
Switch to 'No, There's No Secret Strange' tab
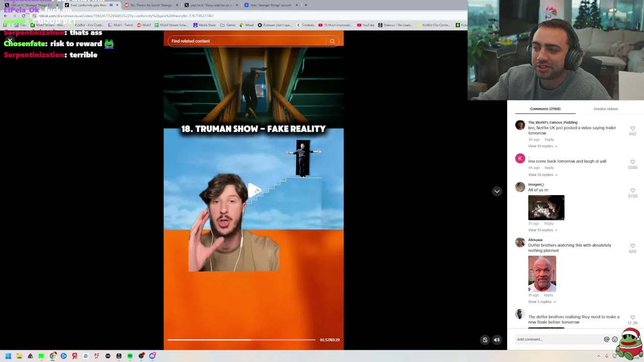pyautogui.click(x=150, y=5)
